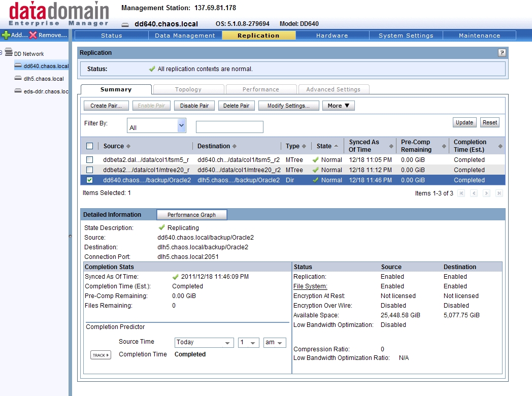Click the Create Pair button
The image size is (532, 396).
click(x=106, y=106)
